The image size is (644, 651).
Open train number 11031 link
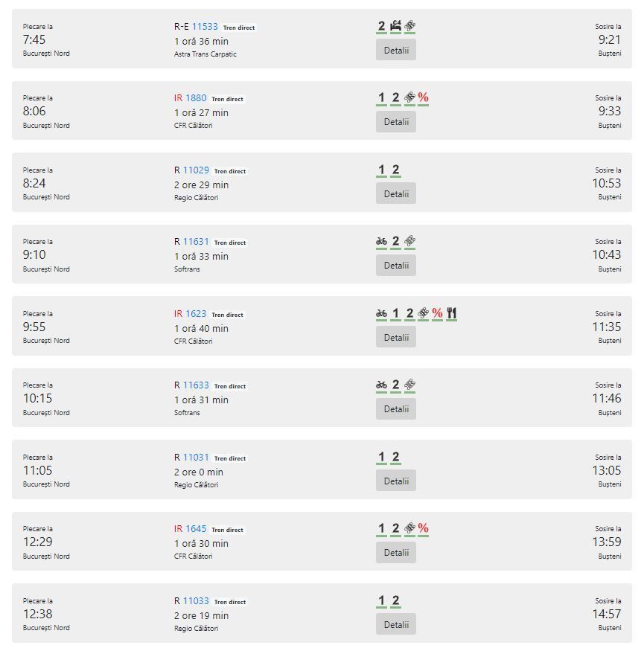pyautogui.click(x=196, y=458)
